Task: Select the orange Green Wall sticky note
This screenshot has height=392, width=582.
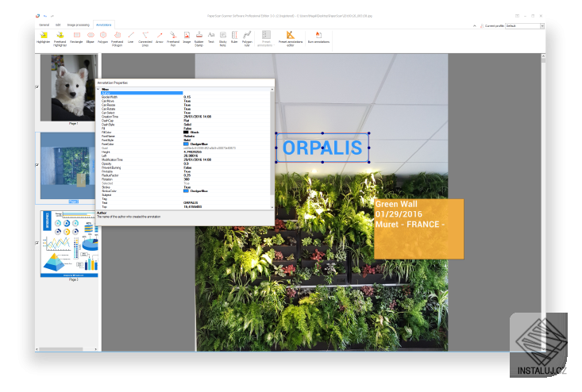Action: [419, 229]
